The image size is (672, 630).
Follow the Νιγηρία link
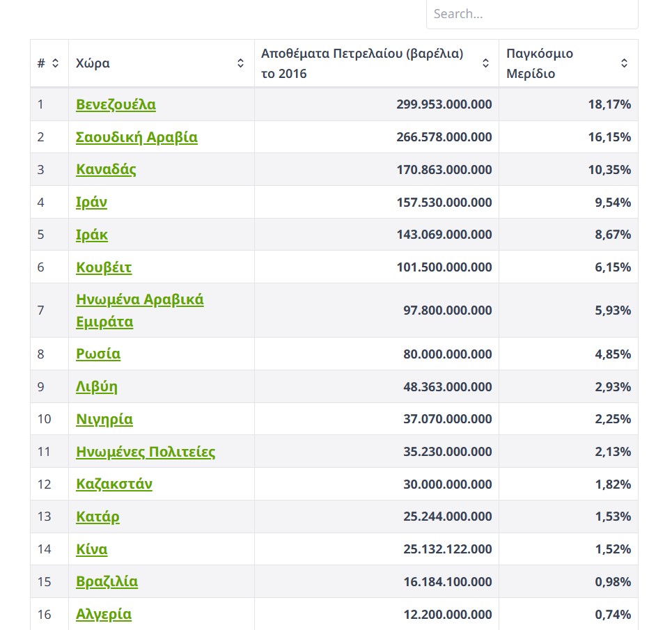point(104,419)
